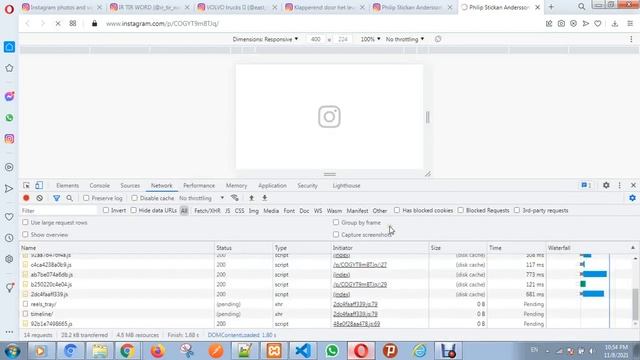The width and height of the screenshot is (640, 360).
Task: Switch to the Performance tab
Action: [x=199, y=185]
